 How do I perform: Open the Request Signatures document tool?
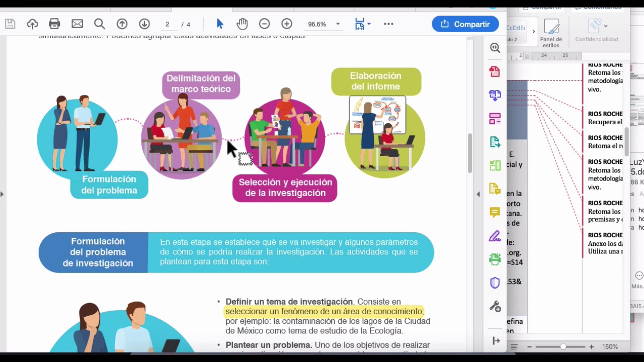click(495, 189)
